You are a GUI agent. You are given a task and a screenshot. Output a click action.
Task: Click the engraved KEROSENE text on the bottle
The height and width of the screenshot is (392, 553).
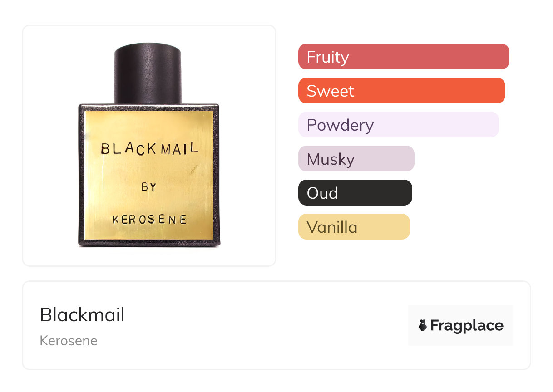149,220
